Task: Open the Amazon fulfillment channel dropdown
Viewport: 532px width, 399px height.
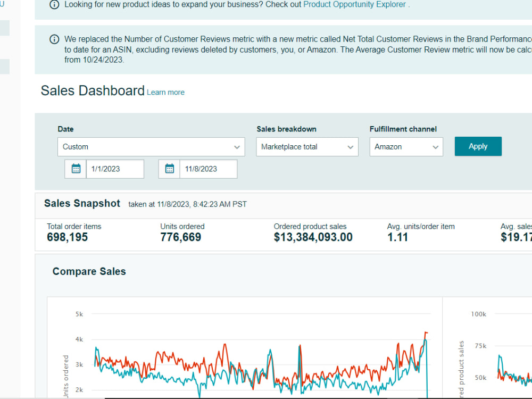Action: tap(406, 147)
